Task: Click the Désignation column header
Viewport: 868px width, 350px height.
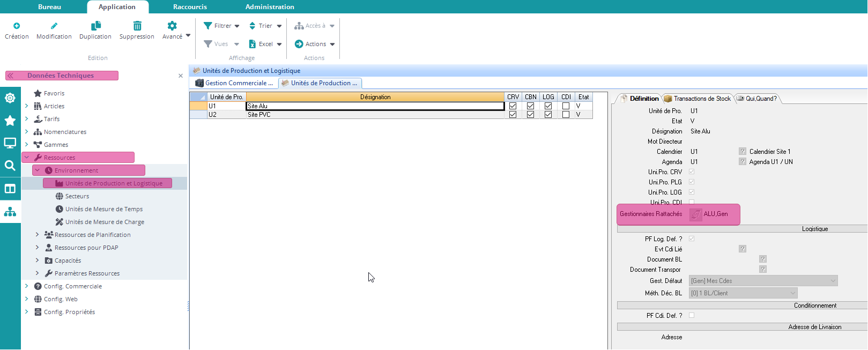Action: [375, 97]
